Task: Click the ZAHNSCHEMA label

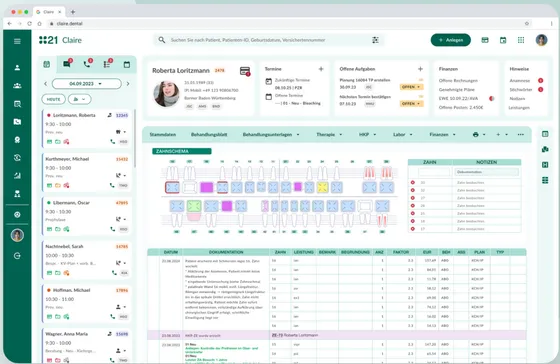Action: pos(182,151)
